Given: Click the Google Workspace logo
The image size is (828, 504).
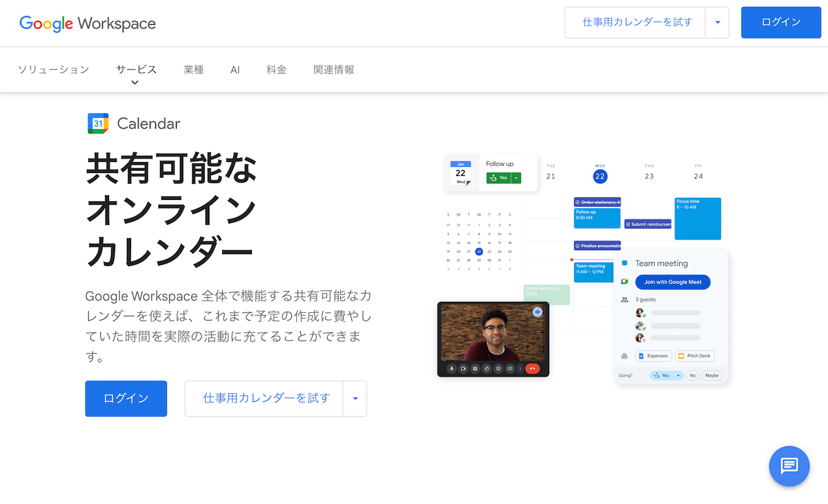Looking at the screenshot, I should [x=88, y=23].
